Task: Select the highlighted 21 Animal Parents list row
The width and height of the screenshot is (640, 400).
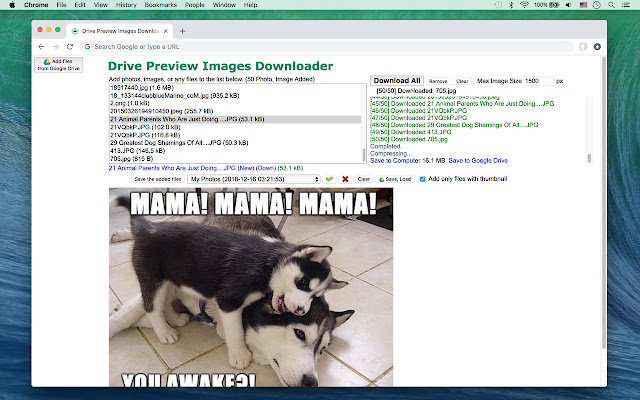Action: pyautogui.click(x=236, y=119)
